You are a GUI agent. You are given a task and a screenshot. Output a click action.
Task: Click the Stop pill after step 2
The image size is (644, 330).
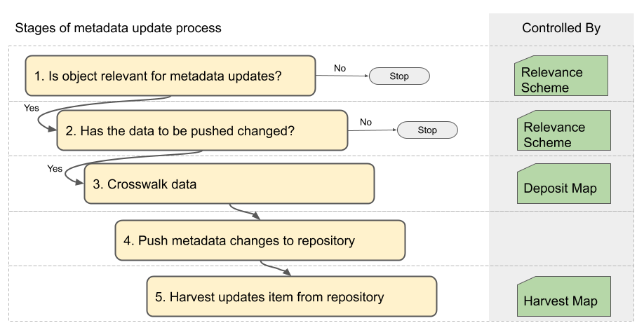[x=427, y=130]
